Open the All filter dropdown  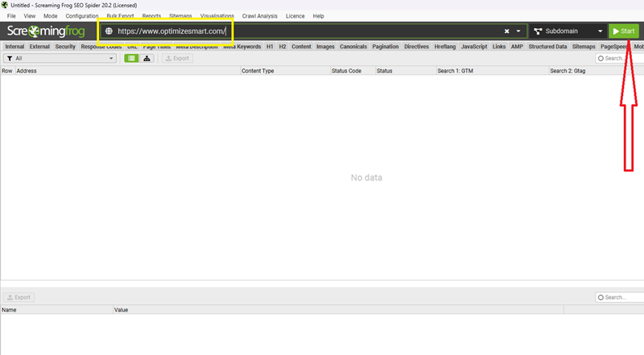60,58
